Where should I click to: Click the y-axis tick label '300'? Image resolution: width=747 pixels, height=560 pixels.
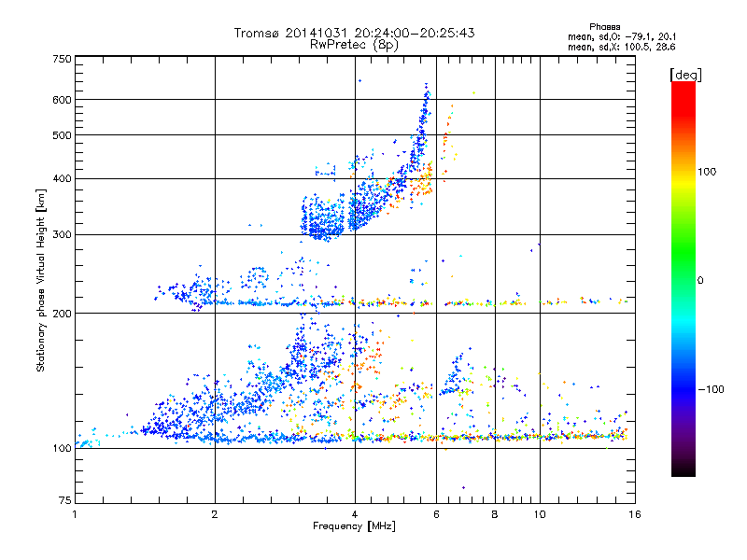62,235
